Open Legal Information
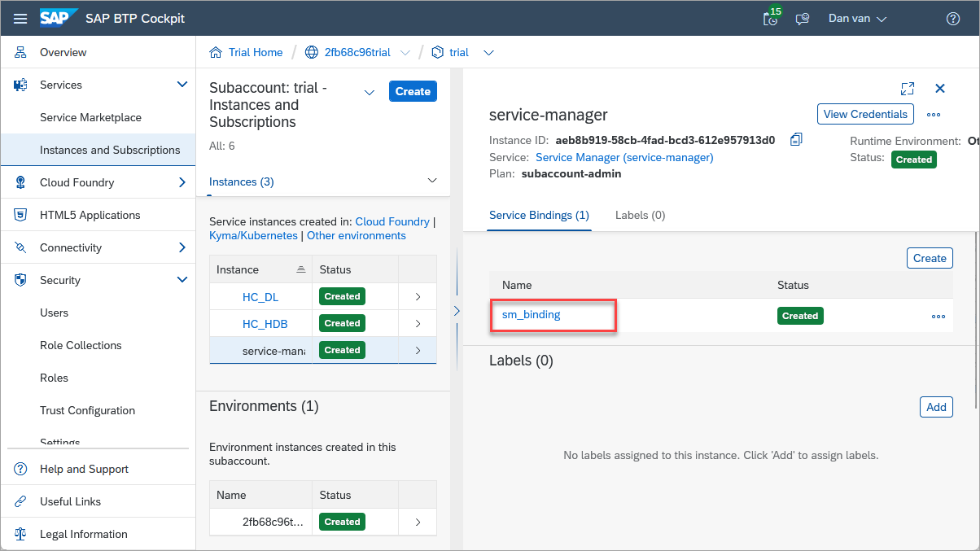This screenshot has width=980, height=551. tap(84, 534)
